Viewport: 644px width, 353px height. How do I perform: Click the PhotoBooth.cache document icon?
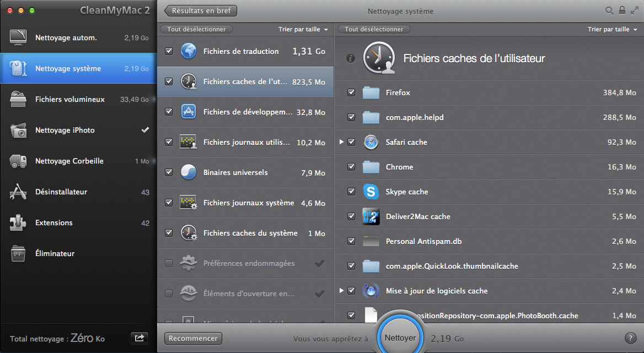point(371,315)
